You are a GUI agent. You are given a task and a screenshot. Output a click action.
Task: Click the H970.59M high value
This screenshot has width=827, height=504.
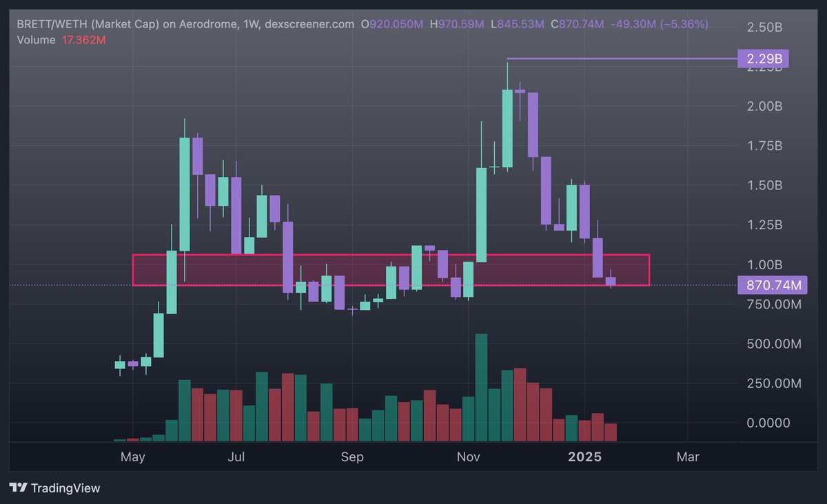[456, 24]
